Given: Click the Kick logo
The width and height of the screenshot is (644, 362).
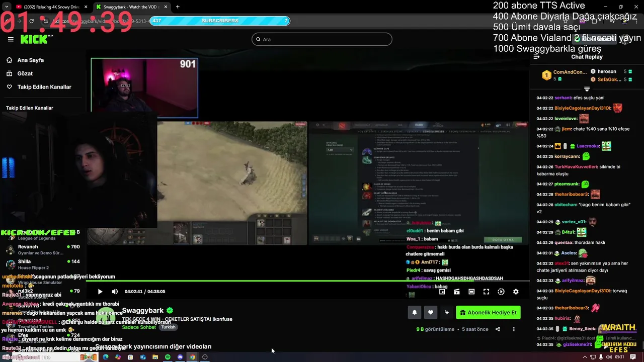Looking at the screenshot, I should pyautogui.click(x=34, y=39).
